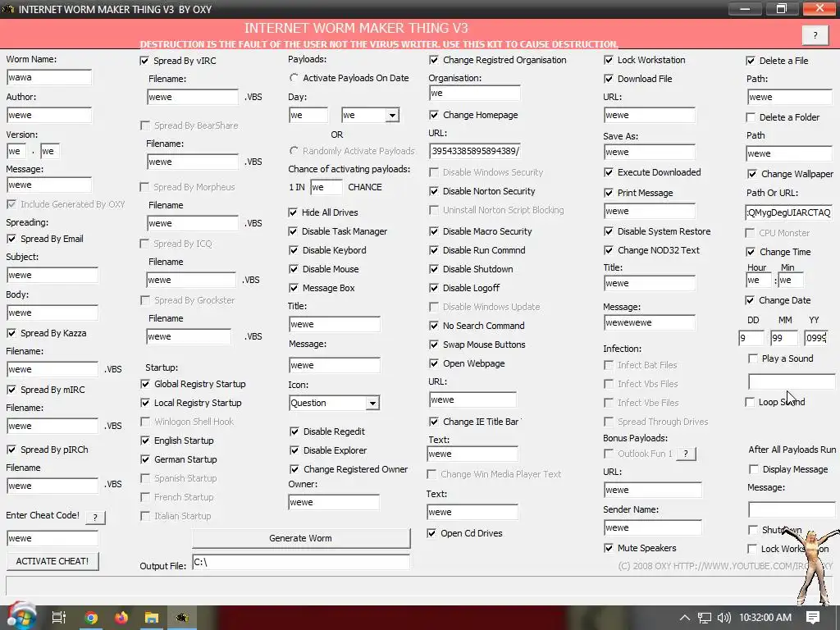Open the taskbar clock showing 10:32:00 AM
840x630 pixels.
765,618
